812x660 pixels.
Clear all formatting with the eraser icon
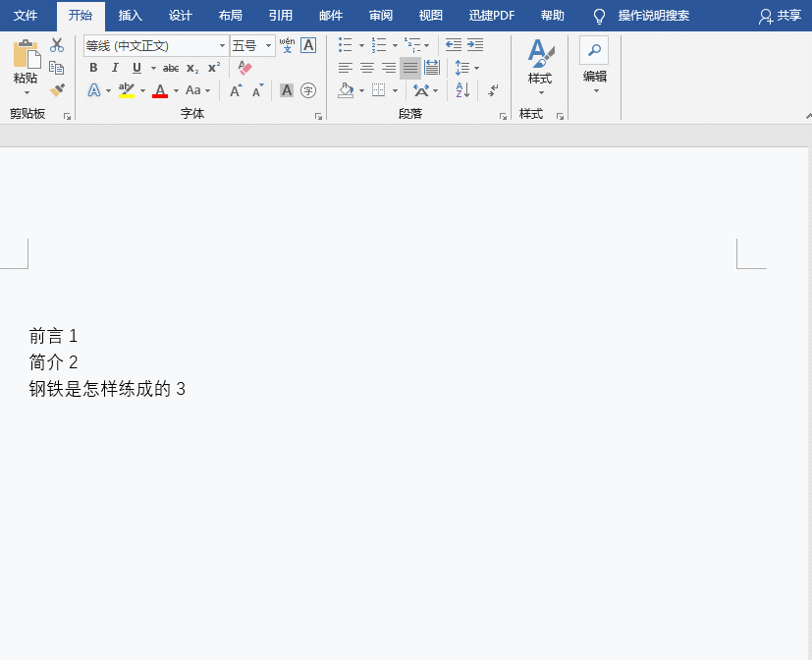[244, 68]
